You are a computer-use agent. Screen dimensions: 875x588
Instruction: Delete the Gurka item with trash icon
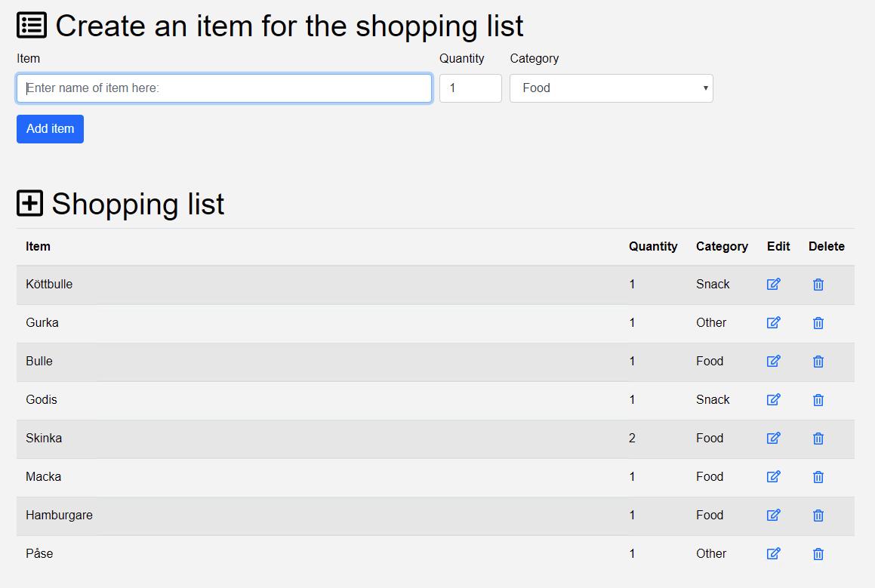click(x=818, y=323)
